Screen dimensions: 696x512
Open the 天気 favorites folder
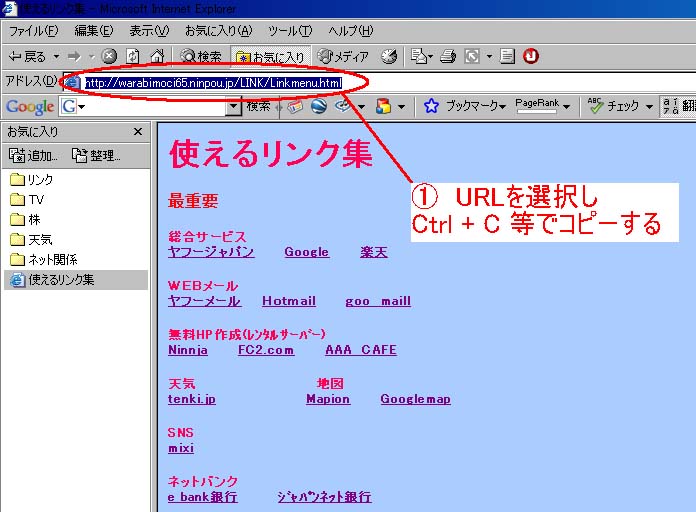(31, 240)
